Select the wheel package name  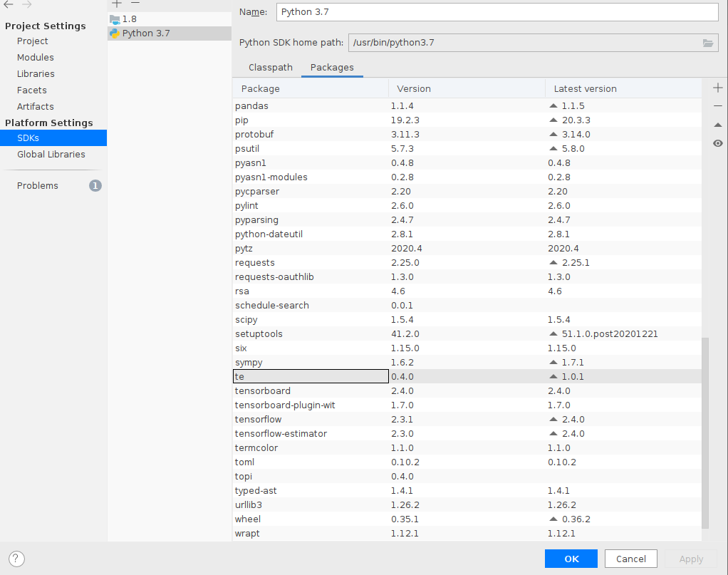(x=248, y=519)
